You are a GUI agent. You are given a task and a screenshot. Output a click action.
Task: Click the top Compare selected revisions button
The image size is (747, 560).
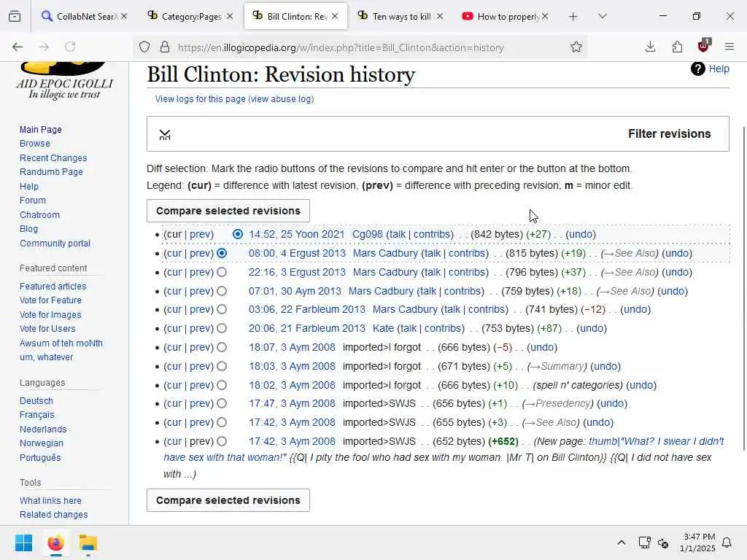tap(228, 211)
